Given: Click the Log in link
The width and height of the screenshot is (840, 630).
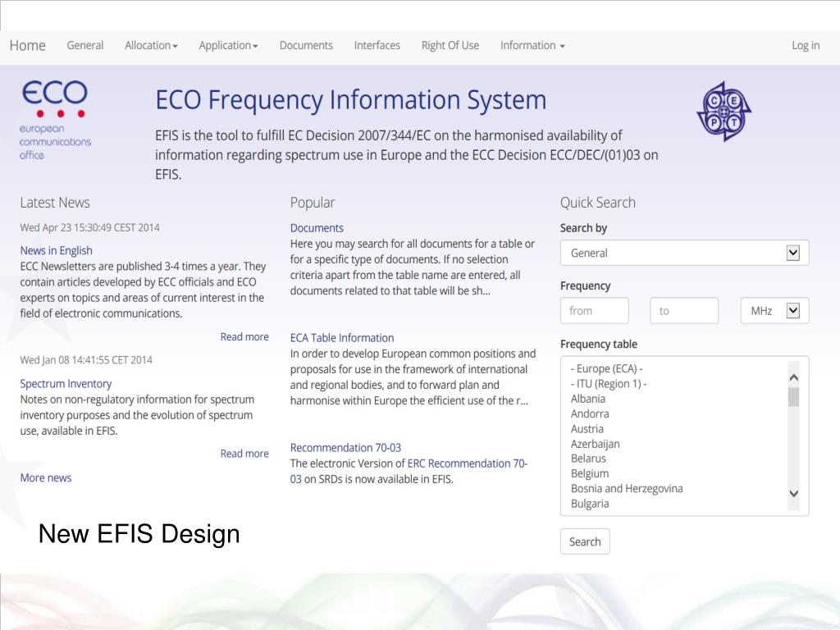Looking at the screenshot, I should pos(806,46).
